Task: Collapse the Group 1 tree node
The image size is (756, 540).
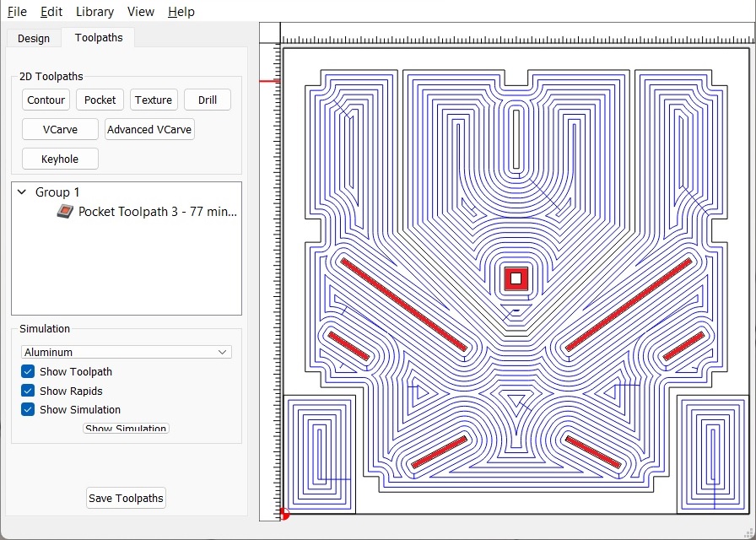Action: coord(22,192)
